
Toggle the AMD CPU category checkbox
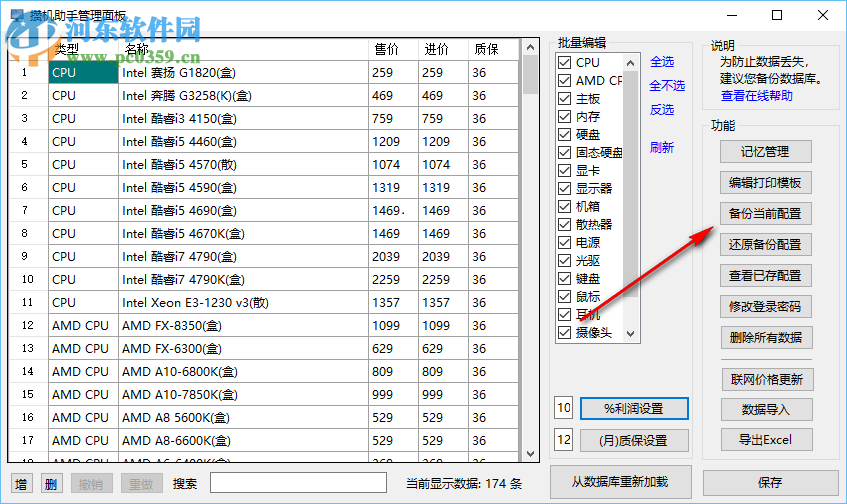click(x=564, y=80)
